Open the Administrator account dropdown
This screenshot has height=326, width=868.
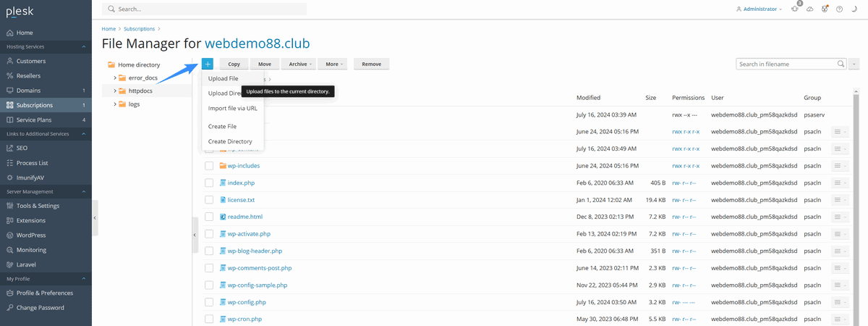click(759, 9)
